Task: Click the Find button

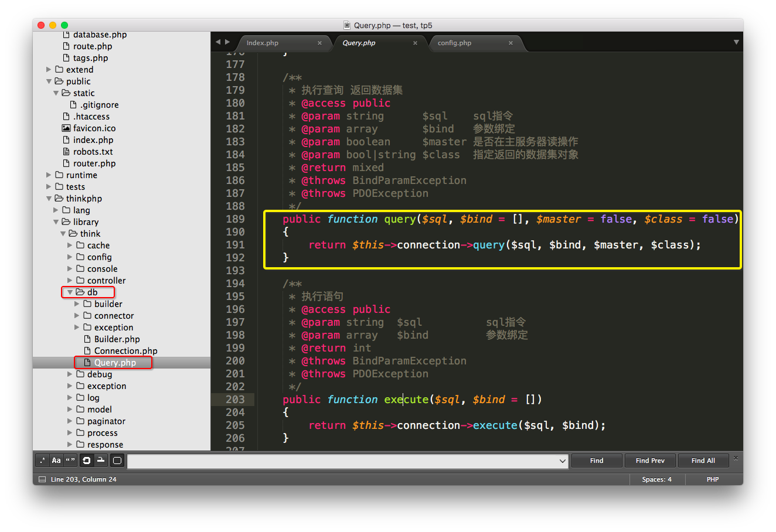Action: pos(597,461)
